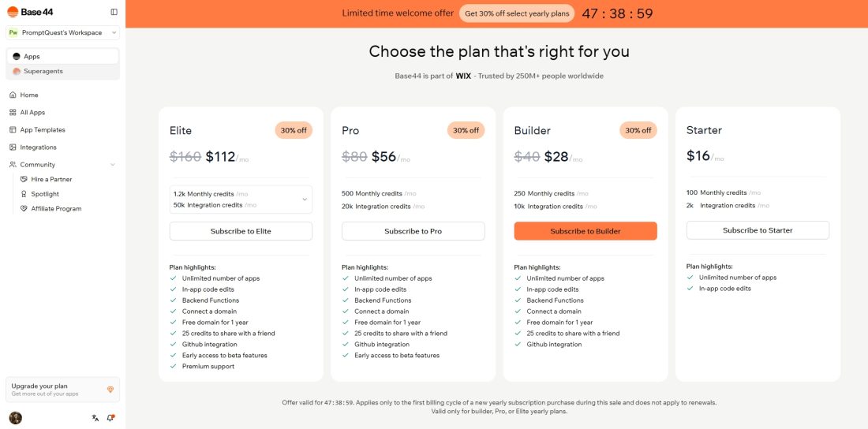868x429 pixels.
Task: Go to the Spotlight page
Action: pyautogui.click(x=45, y=194)
